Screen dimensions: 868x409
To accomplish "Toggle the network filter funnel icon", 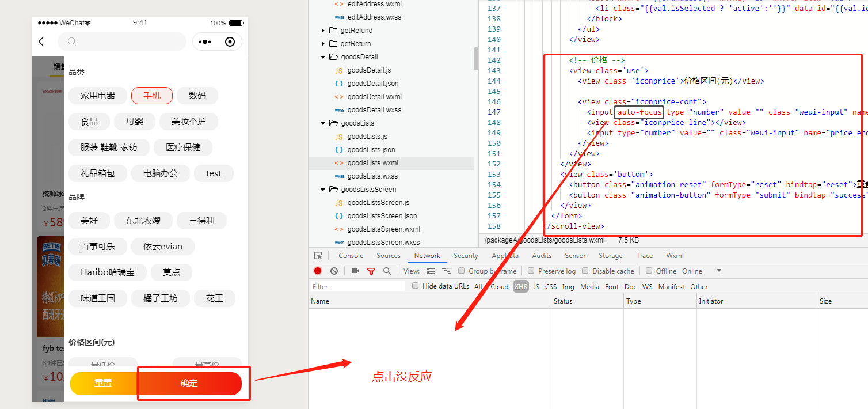I will click(371, 271).
